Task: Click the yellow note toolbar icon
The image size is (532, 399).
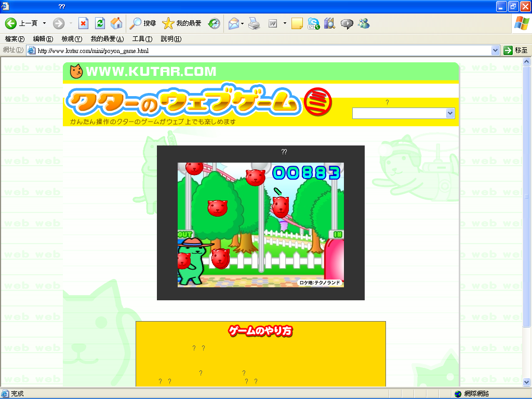Action: coord(297,23)
